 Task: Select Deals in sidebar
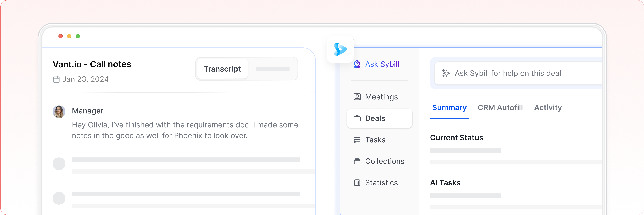pos(379,118)
